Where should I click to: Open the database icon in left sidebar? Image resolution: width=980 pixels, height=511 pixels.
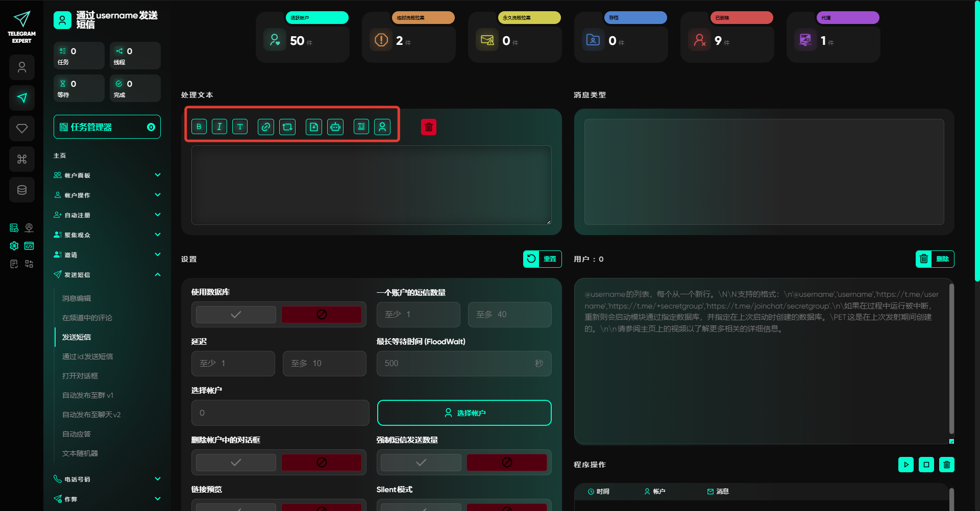22,190
